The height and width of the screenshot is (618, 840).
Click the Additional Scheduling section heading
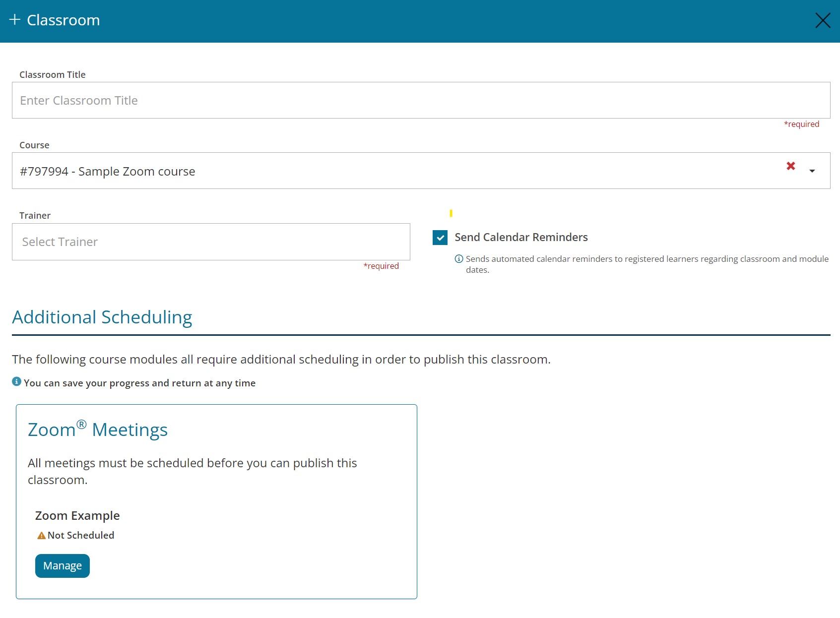[x=102, y=317]
